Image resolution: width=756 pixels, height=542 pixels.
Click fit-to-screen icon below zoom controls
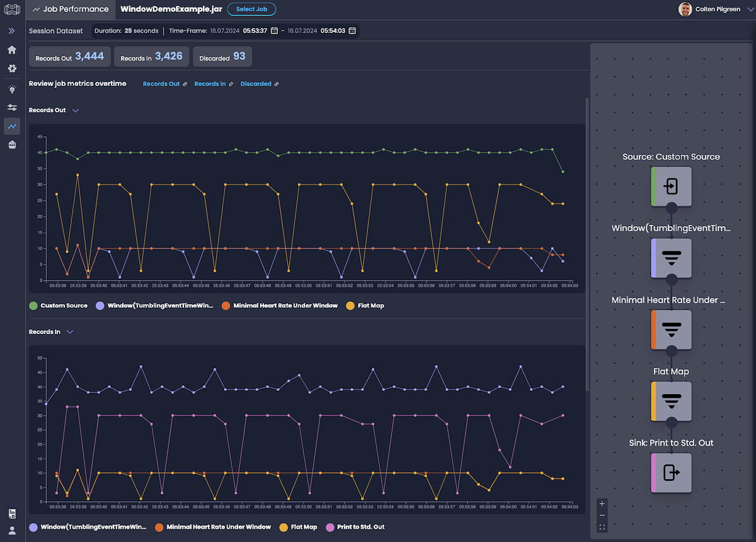point(602,526)
